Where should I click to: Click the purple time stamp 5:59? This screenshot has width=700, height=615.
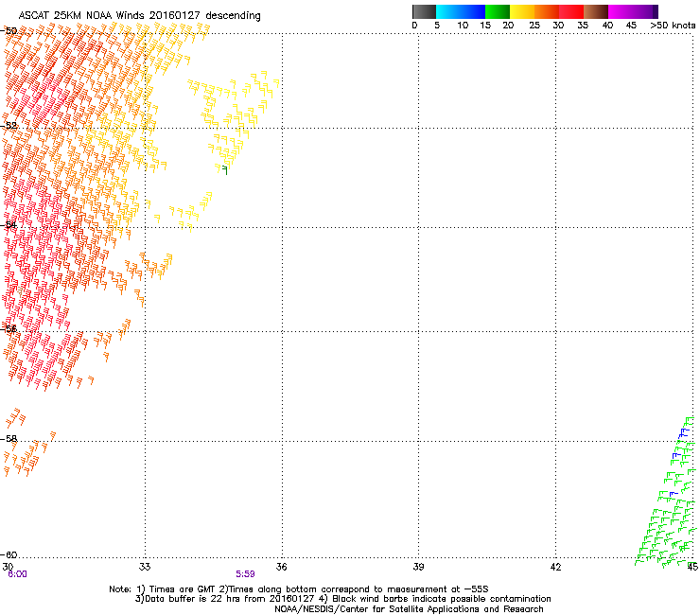tap(245, 574)
